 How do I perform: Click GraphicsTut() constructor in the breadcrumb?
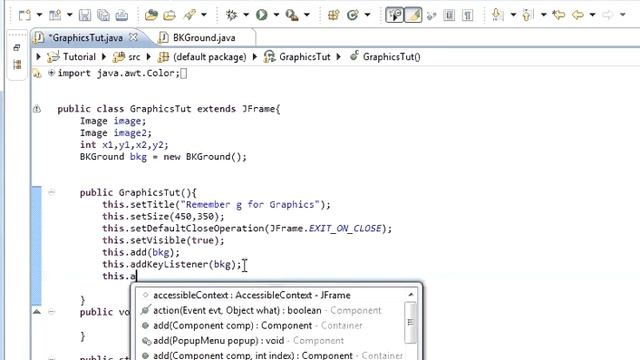pyautogui.click(x=391, y=57)
